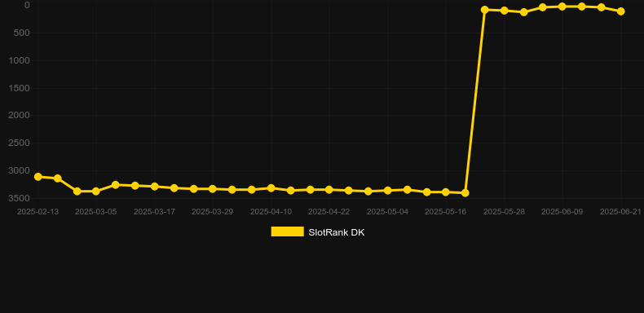Select the data point above 2025-03-05
644x313 pixels.
[96, 191]
